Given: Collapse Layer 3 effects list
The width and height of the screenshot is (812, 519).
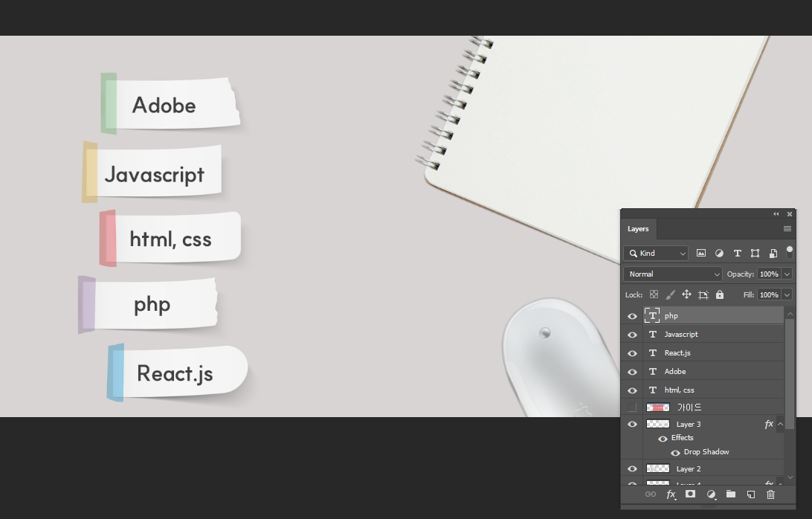Looking at the screenshot, I should (781, 425).
